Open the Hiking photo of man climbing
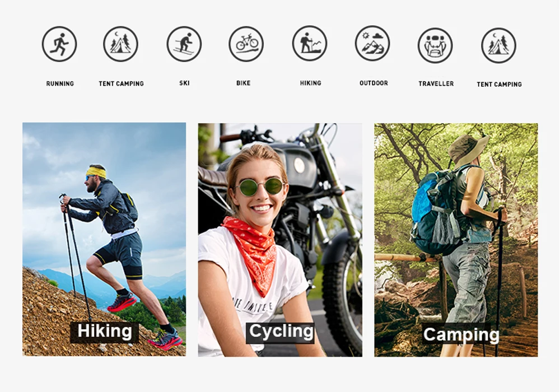Screen dimensions: 560x392 [x=104, y=239]
